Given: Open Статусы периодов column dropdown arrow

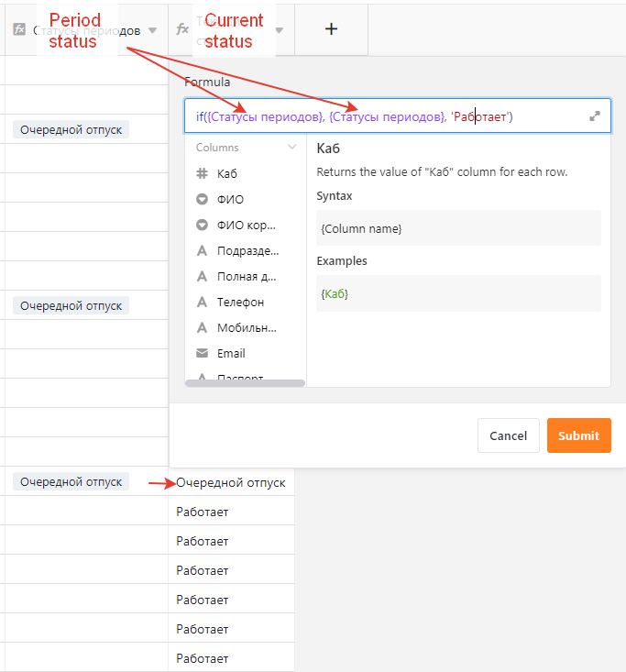Looking at the screenshot, I should (153, 30).
